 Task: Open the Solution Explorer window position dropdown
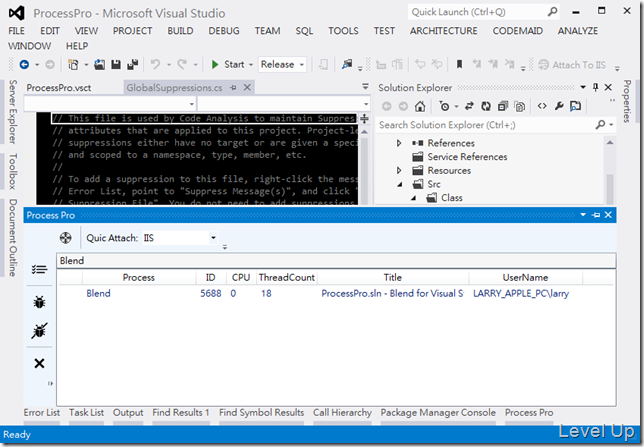pyautogui.click(x=583, y=87)
